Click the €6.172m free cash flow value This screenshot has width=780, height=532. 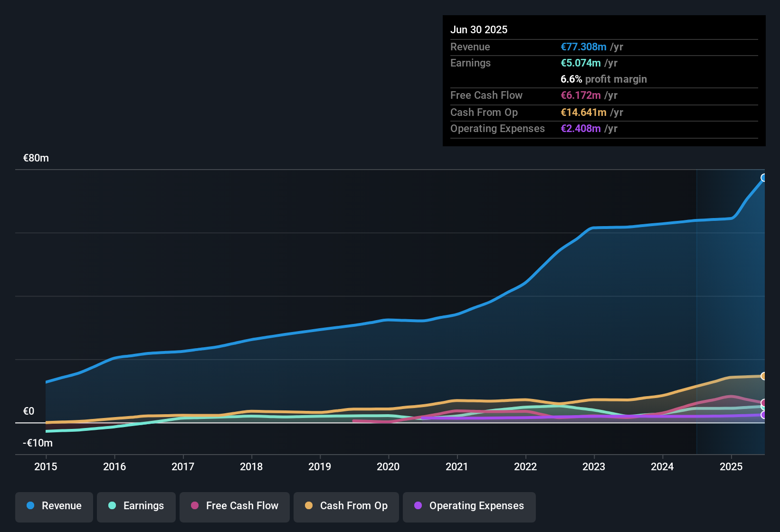(x=580, y=95)
